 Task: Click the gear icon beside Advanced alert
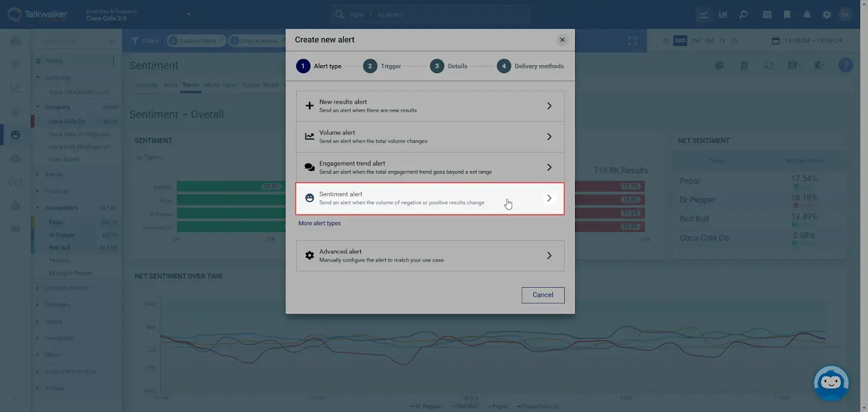tap(309, 255)
